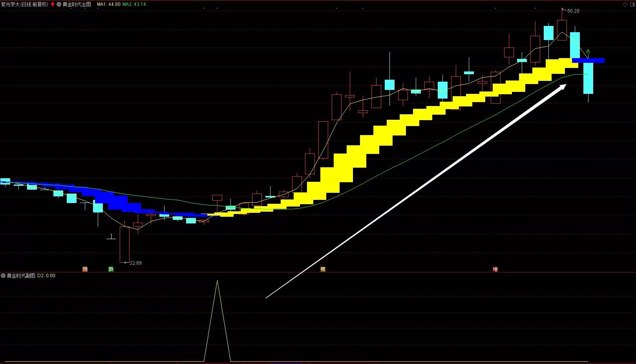
Task: Click the MA1: 44.80 readout
Action: click(109, 4)
